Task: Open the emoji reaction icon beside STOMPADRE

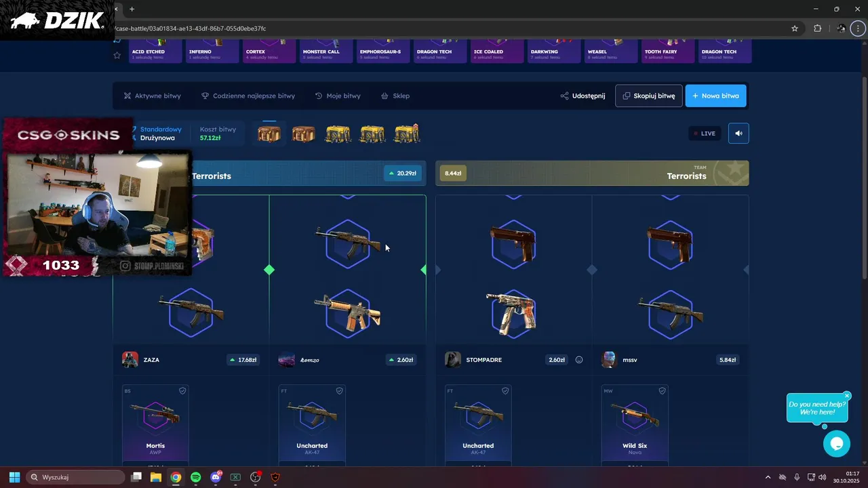Action: (x=579, y=360)
